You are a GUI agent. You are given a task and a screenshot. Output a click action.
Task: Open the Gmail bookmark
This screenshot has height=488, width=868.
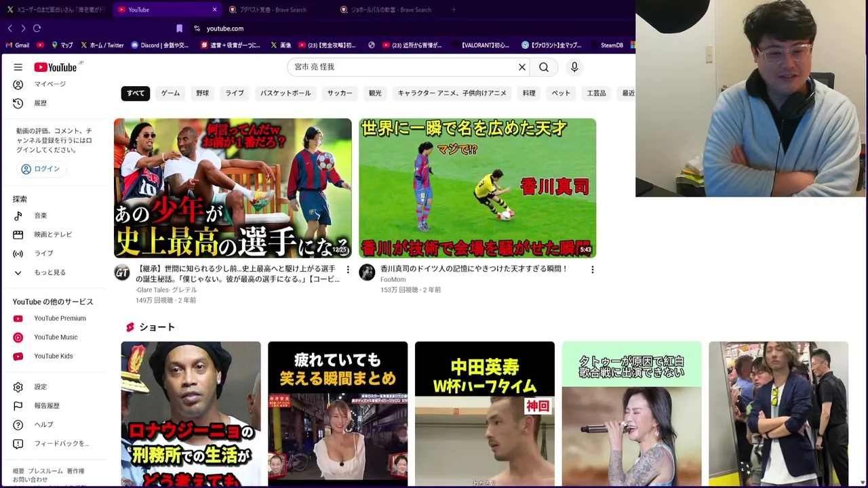click(x=18, y=45)
